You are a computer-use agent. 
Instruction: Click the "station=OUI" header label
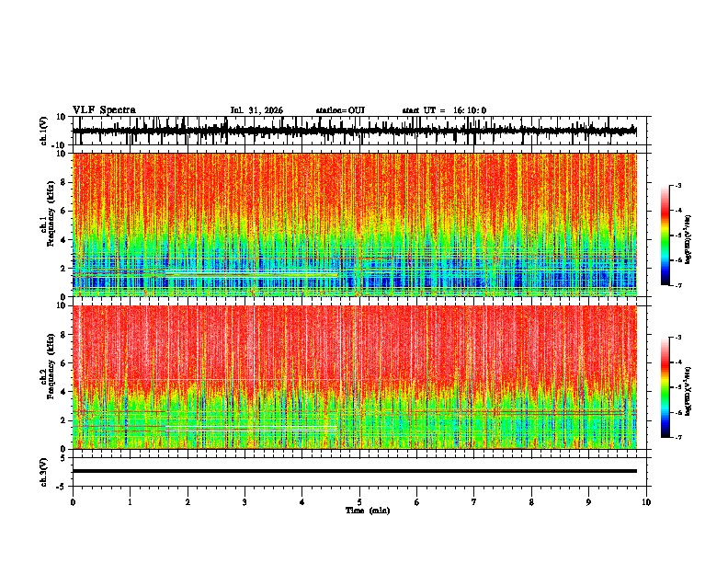coord(340,110)
